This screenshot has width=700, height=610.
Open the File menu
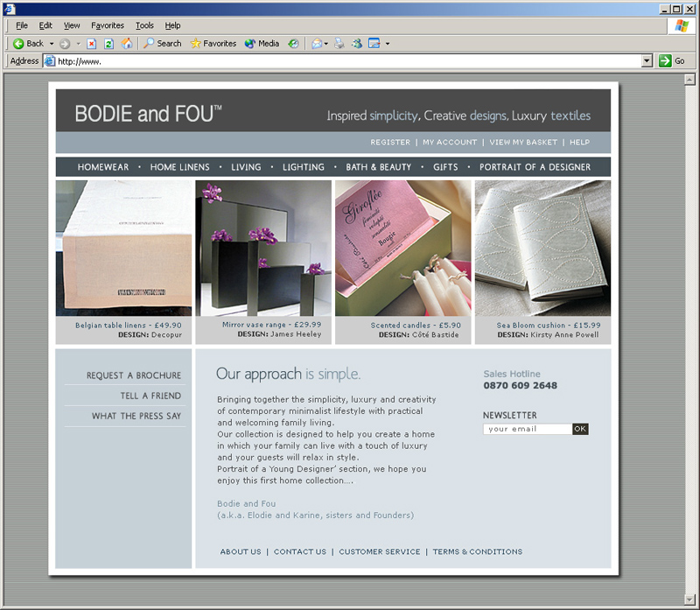click(x=22, y=25)
